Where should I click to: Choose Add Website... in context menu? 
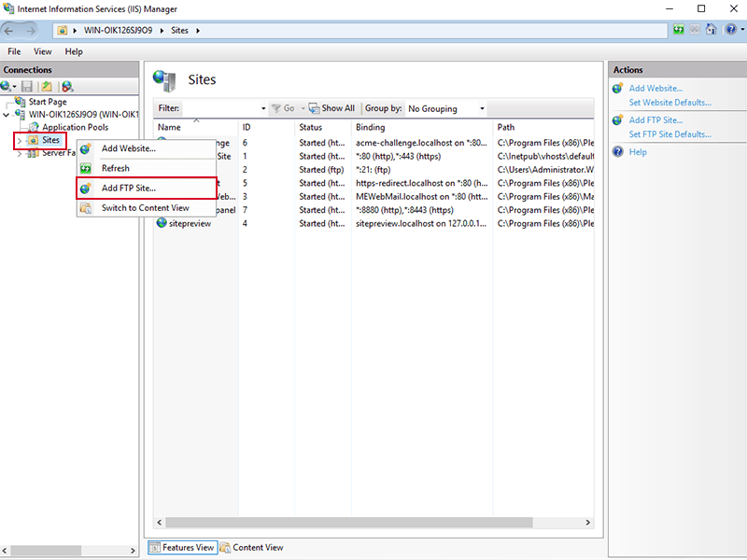(x=147, y=148)
